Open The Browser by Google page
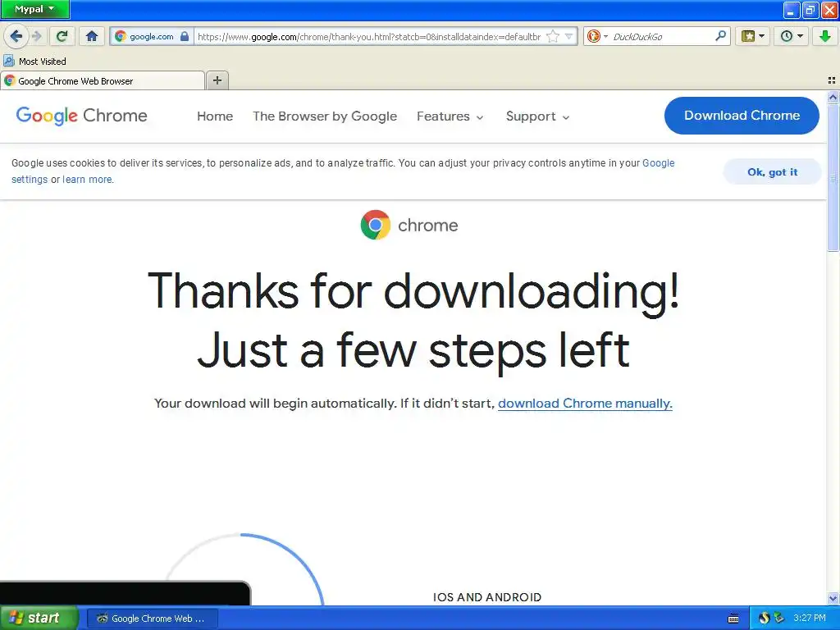Viewport: 840px width, 630px height. pos(325,116)
